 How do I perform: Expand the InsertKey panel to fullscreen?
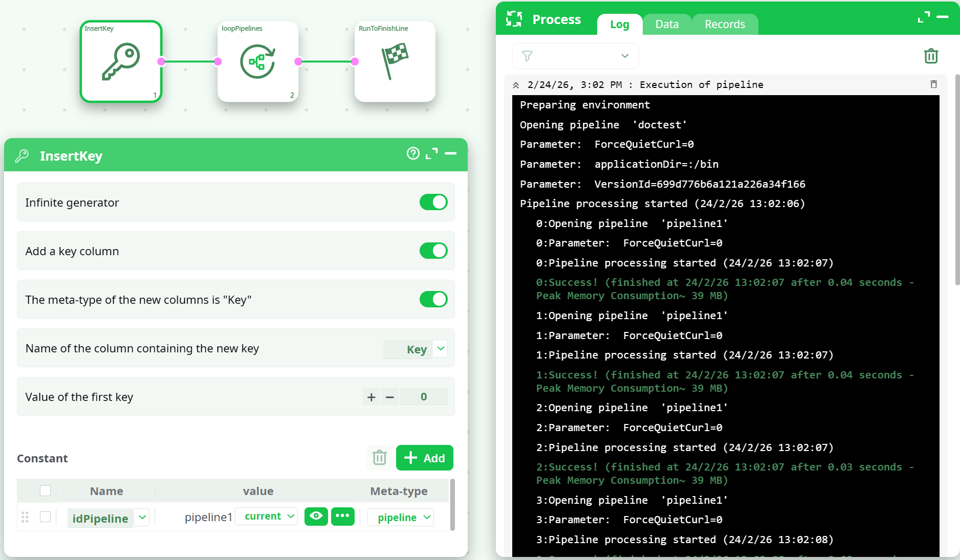(x=432, y=153)
